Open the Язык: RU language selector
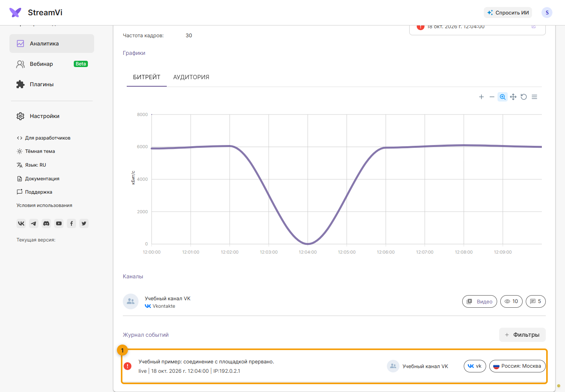Screen dimensions: 565x392 pos(31,165)
